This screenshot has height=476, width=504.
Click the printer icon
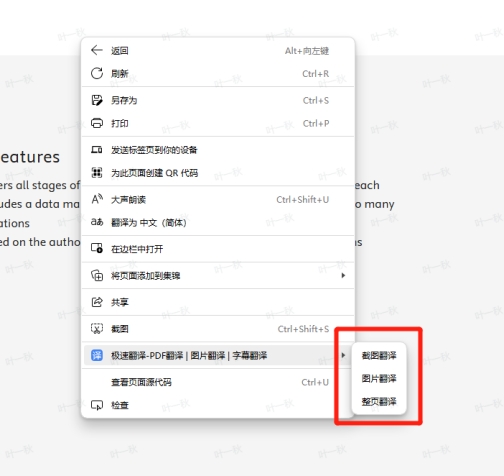pos(97,123)
